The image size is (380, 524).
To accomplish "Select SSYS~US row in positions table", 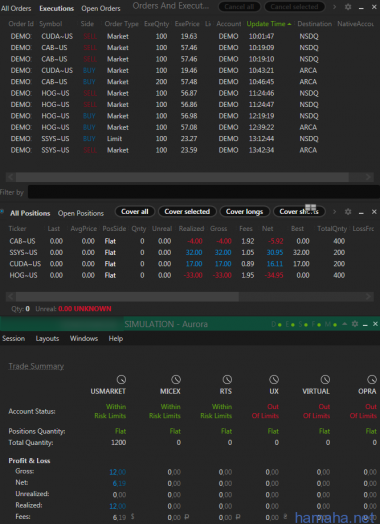I will [190, 253].
